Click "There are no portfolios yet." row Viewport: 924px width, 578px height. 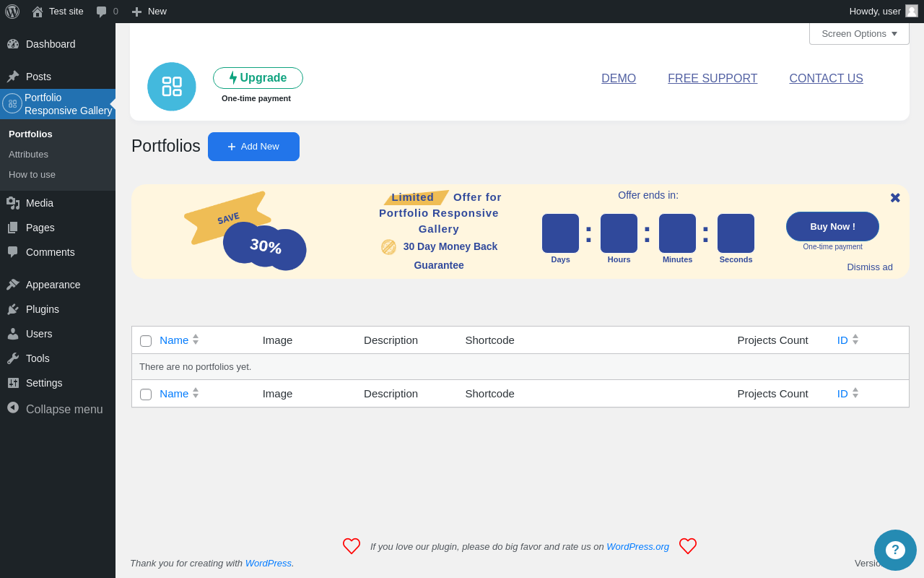point(520,367)
